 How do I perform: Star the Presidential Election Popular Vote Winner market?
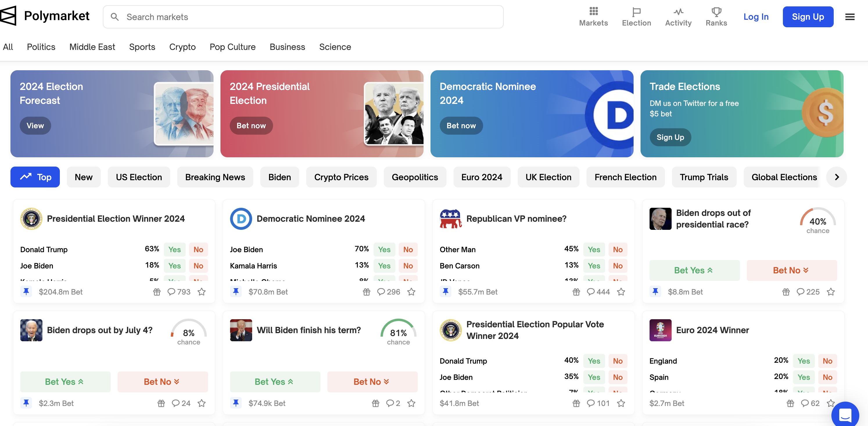621,403
